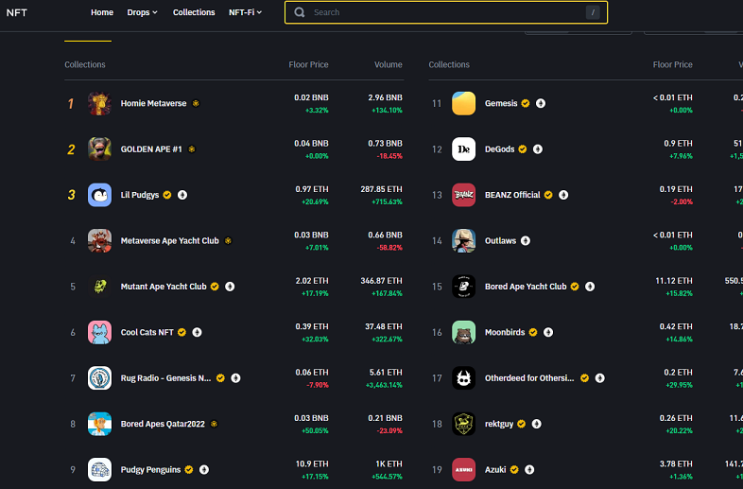Viewport: 743px width, 489px height.
Task: Go to the Collections page
Action: click(194, 12)
